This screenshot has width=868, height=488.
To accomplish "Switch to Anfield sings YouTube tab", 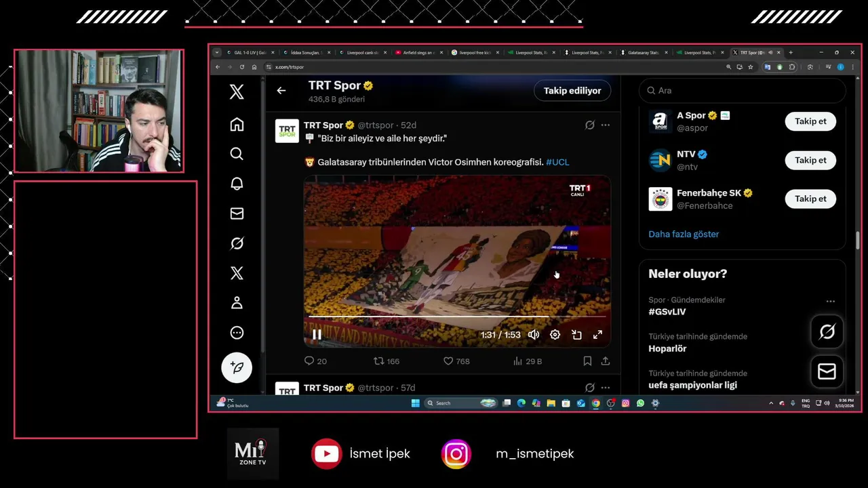I will coord(419,52).
